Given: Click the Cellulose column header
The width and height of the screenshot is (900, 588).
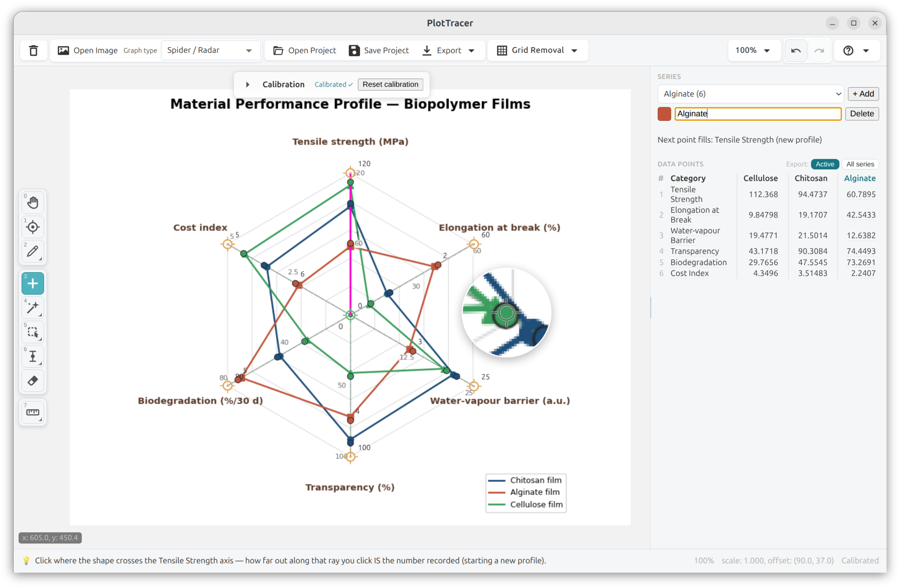Looking at the screenshot, I should tap(760, 178).
